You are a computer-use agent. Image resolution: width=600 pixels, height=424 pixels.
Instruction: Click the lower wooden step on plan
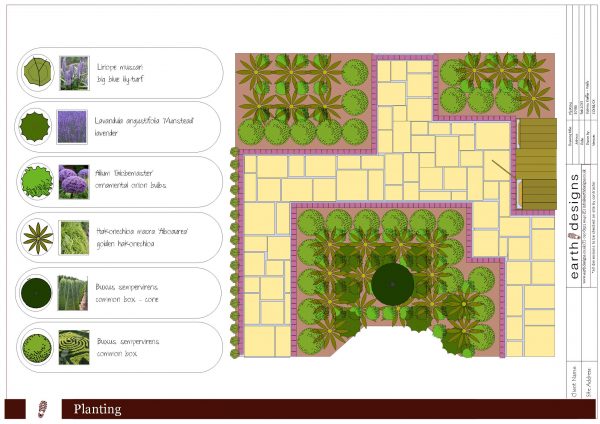pos(539,194)
